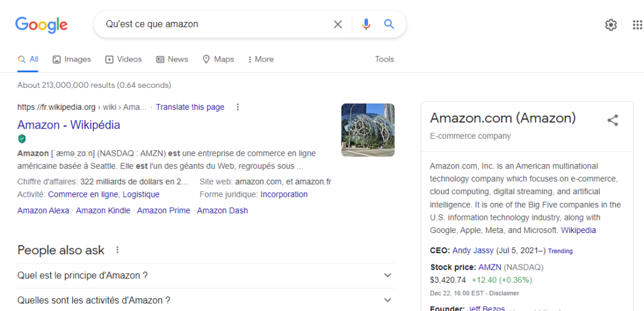Image resolution: width=644 pixels, height=311 pixels.
Task: Open the Jeff Bezos founder link
Action: [486, 308]
